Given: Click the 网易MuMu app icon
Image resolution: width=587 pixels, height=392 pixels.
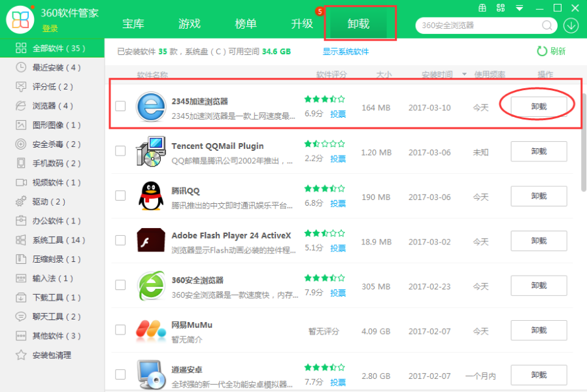Looking at the screenshot, I should (151, 331).
